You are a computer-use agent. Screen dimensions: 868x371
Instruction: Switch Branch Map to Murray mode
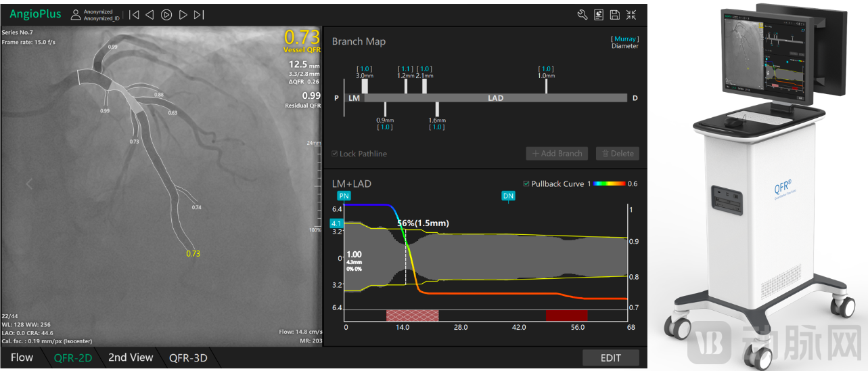[625, 39]
